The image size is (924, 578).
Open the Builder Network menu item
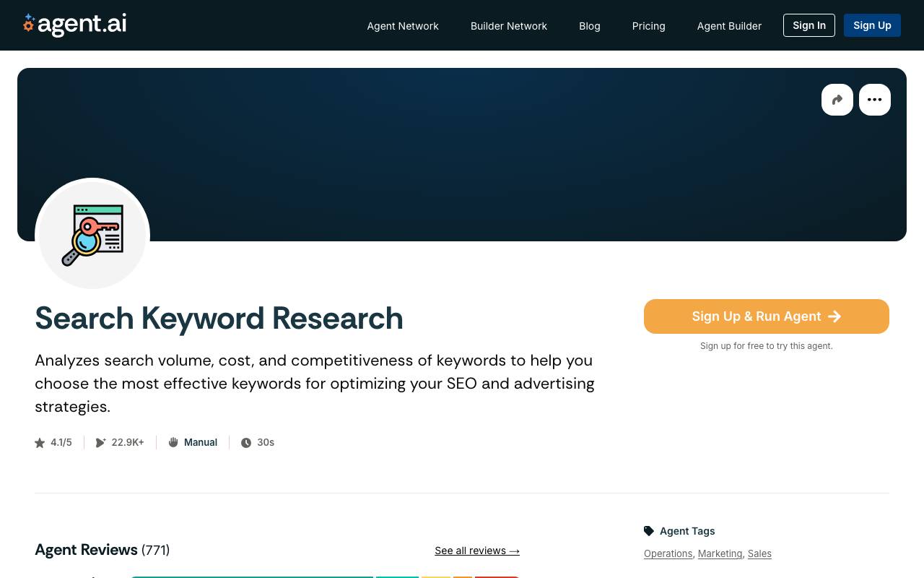[509, 26]
